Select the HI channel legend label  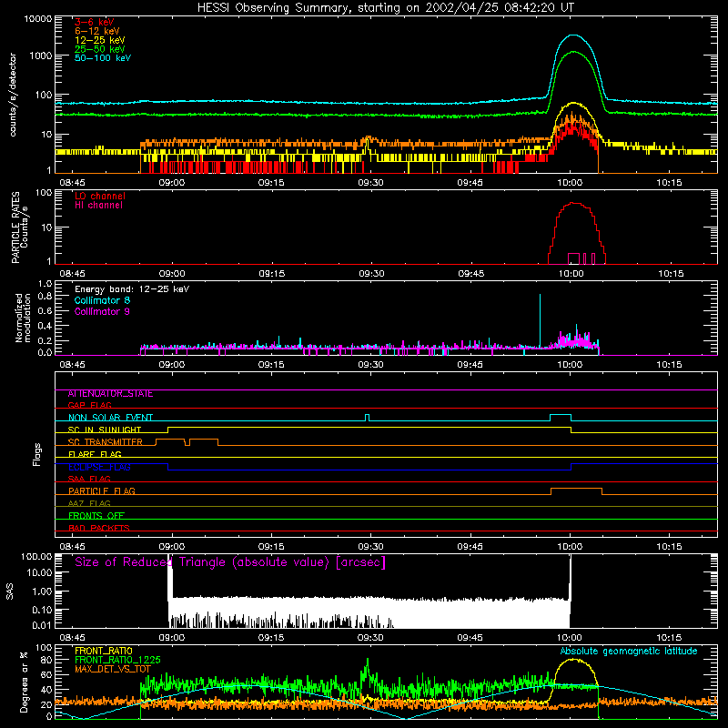[98, 206]
